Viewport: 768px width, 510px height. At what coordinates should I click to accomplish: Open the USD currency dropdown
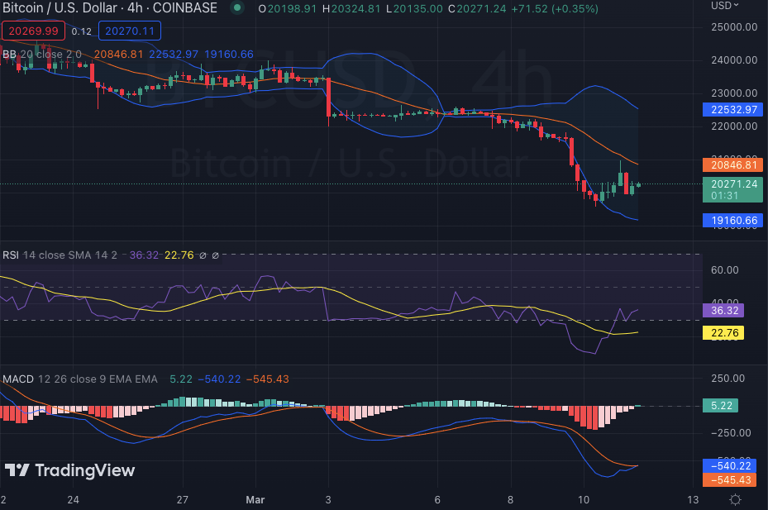(x=726, y=5)
